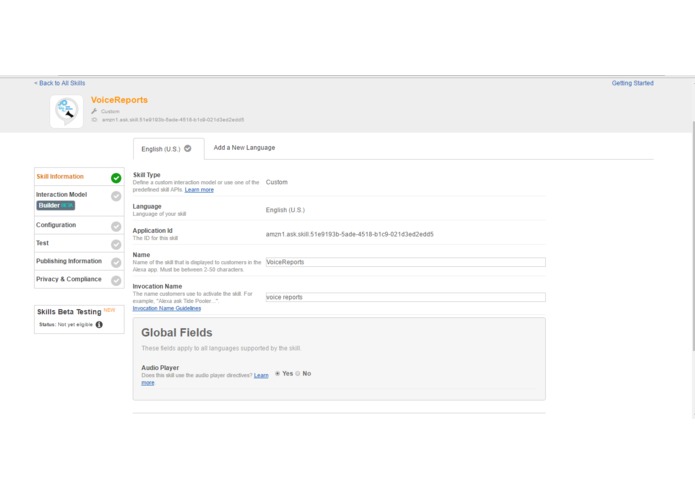This screenshot has width=695, height=494.
Task: Click the gray check beside Privacy & Compliance
Action: (x=116, y=281)
